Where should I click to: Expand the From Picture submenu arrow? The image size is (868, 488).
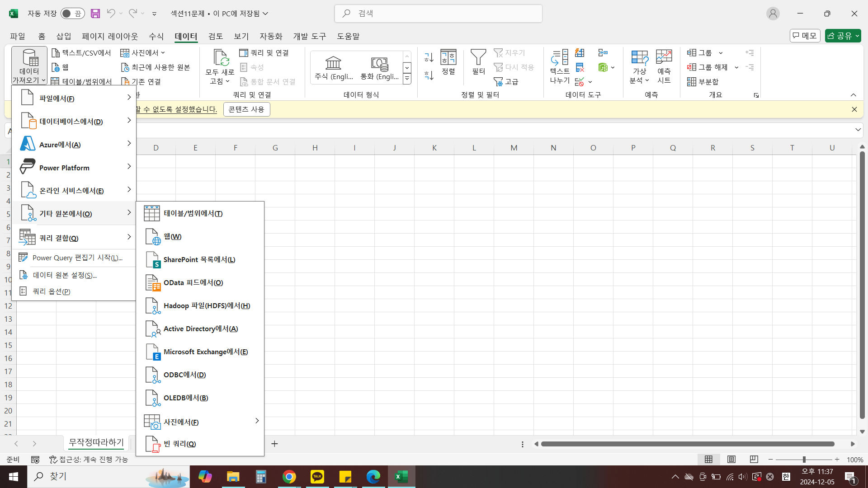257,421
